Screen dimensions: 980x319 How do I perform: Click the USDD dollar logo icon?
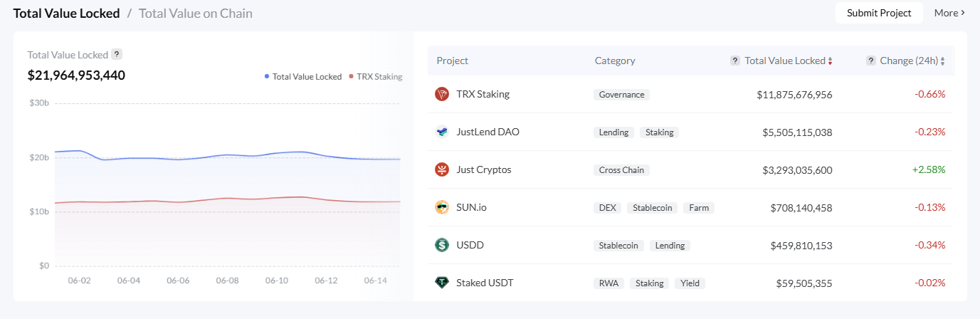[x=442, y=245]
